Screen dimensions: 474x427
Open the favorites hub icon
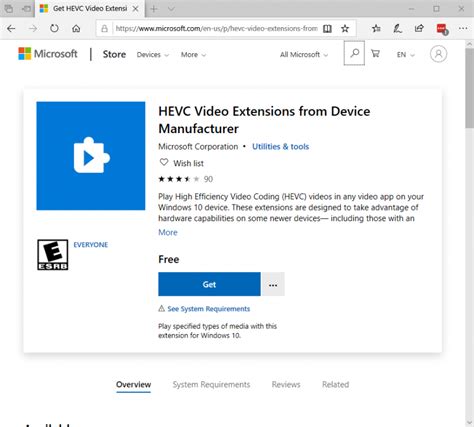[376, 29]
